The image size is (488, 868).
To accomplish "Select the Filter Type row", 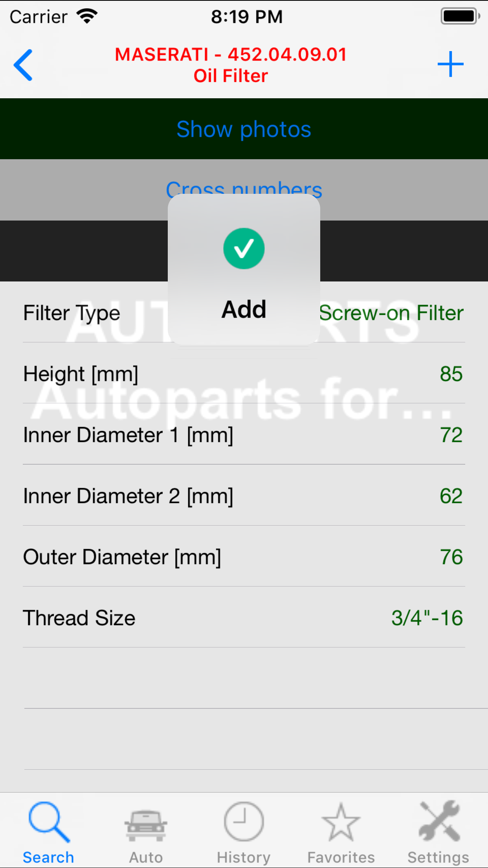I will click(72, 313).
